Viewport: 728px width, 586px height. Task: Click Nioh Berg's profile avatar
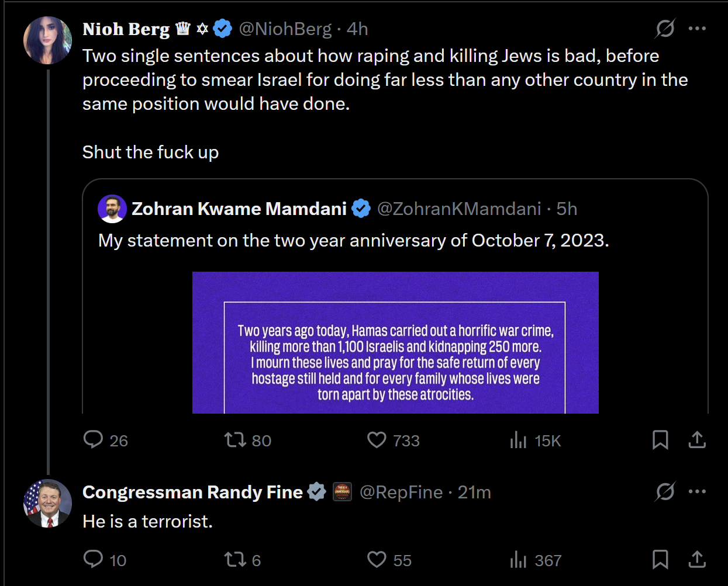tap(47, 40)
